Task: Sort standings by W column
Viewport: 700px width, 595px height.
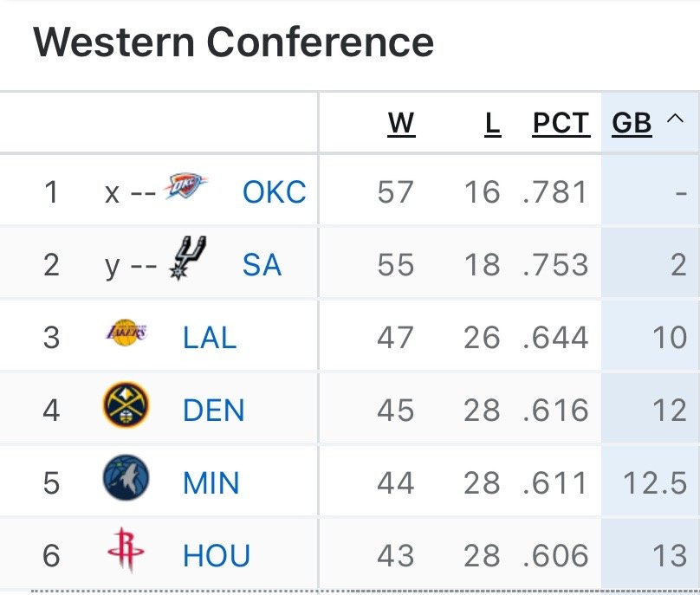Action: pyautogui.click(x=401, y=124)
